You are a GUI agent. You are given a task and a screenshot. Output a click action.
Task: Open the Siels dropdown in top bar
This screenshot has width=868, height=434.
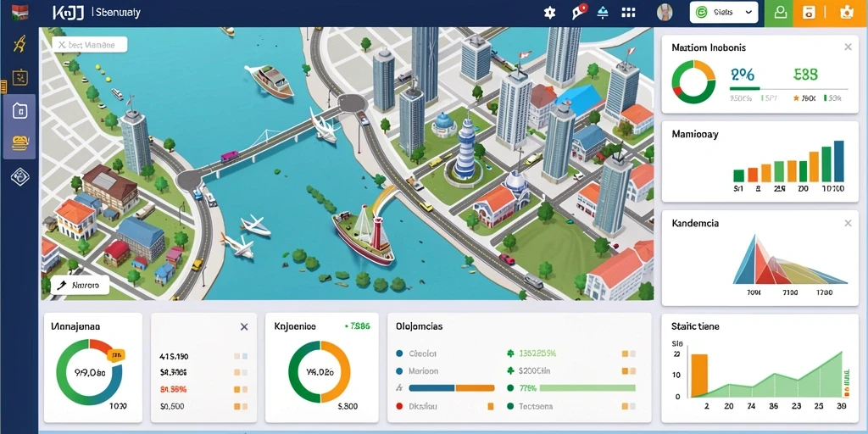point(724,12)
